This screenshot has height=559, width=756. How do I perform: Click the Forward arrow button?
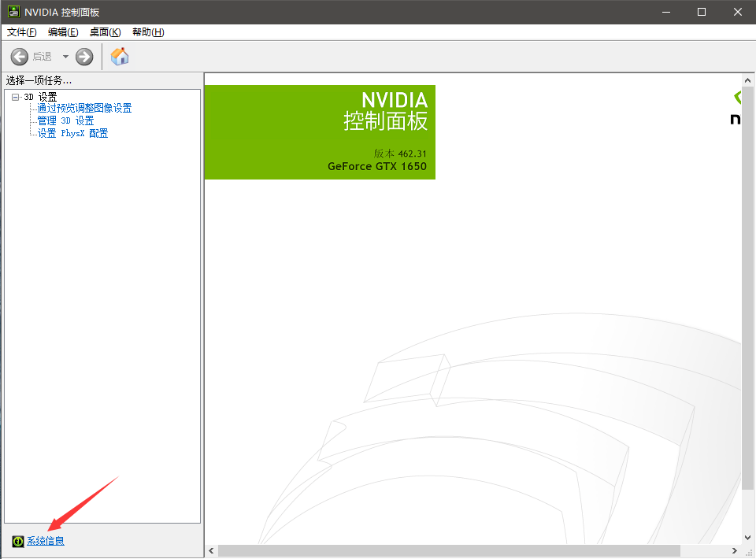point(84,57)
